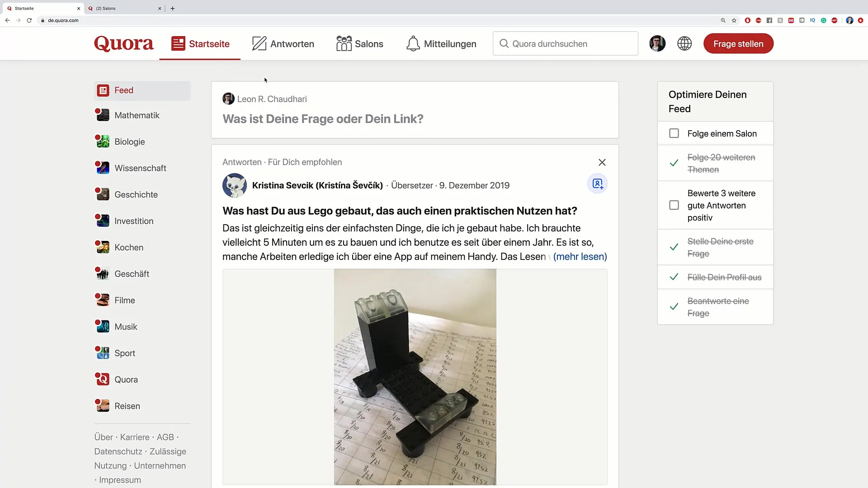Screen dimensions: 868x488
Task: Click the Antworten pencil icon
Action: pyautogui.click(x=259, y=43)
